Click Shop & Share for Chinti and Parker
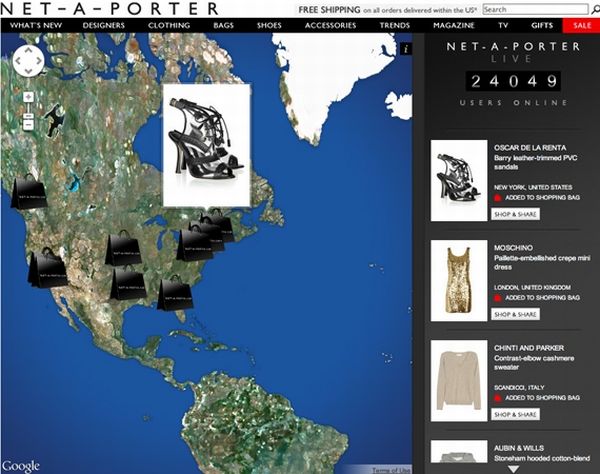600x474 pixels. click(515, 414)
